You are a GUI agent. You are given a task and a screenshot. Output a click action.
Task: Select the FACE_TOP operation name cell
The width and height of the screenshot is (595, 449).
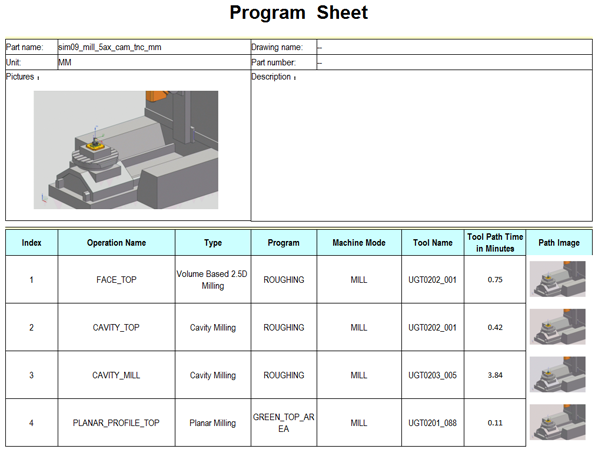click(x=116, y=280)
